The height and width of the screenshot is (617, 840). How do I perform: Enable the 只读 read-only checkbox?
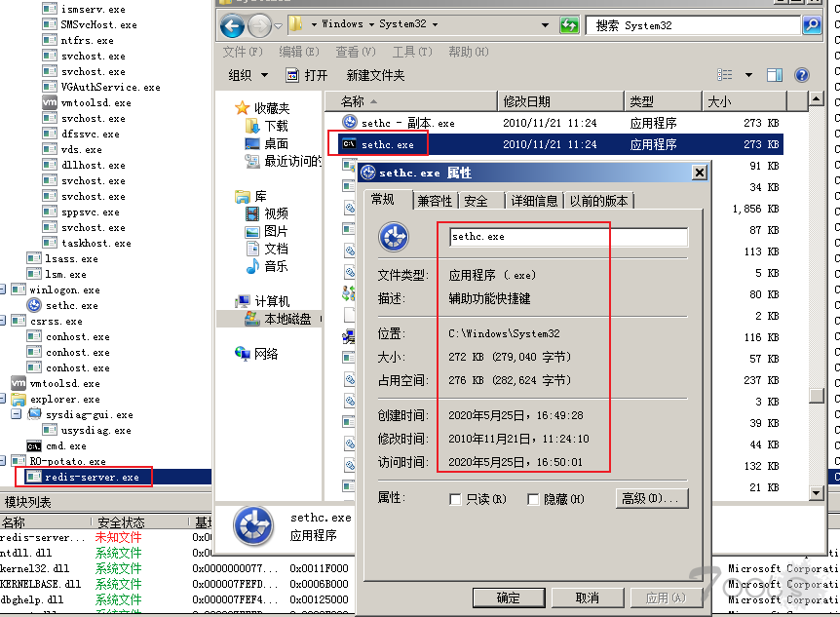tap(455, 500)
